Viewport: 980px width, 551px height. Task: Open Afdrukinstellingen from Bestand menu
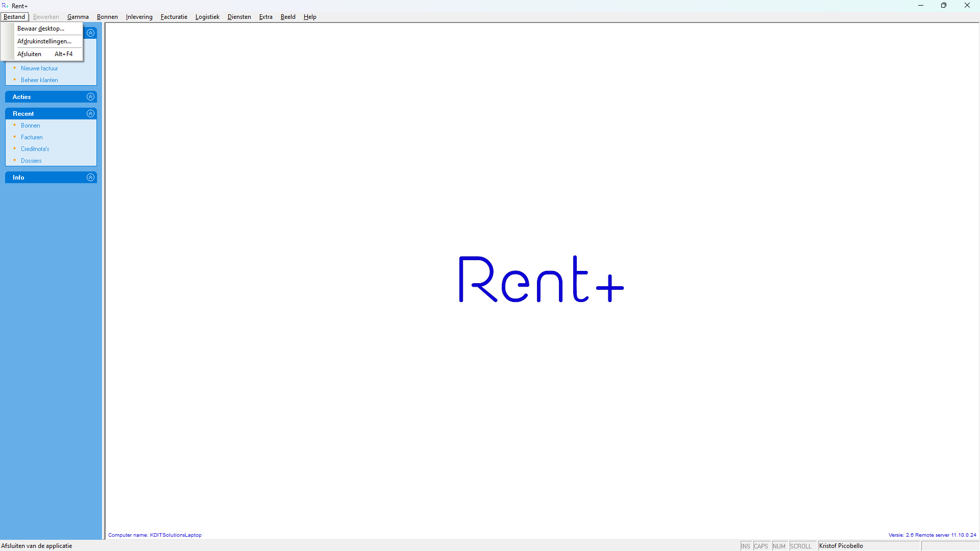click(x=44, y=41)
